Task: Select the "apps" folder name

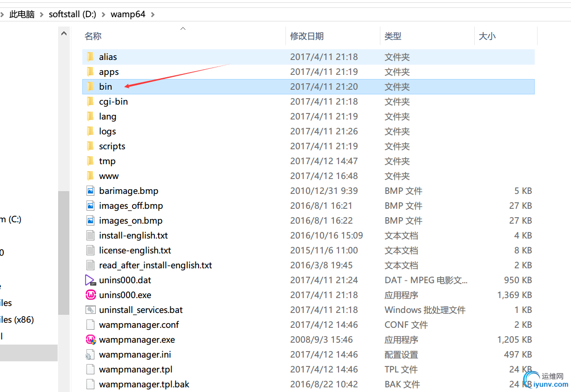Action: [x=109, y=72]
